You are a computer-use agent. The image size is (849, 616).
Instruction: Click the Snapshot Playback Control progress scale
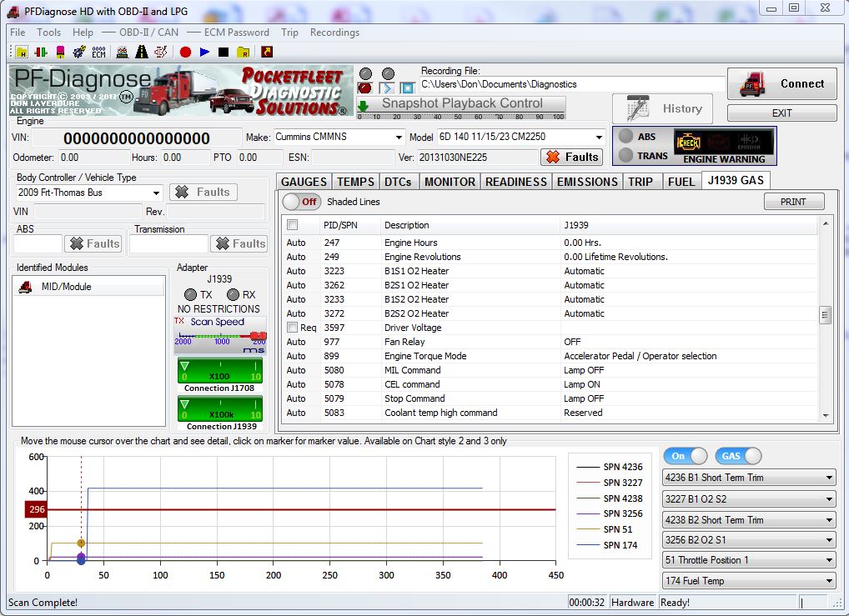[461, 117]
